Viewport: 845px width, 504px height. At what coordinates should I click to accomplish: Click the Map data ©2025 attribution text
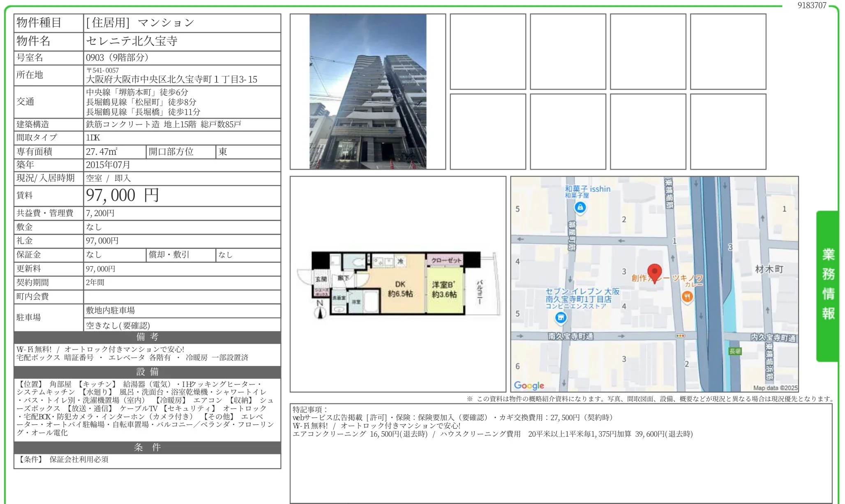click(775, 388)
